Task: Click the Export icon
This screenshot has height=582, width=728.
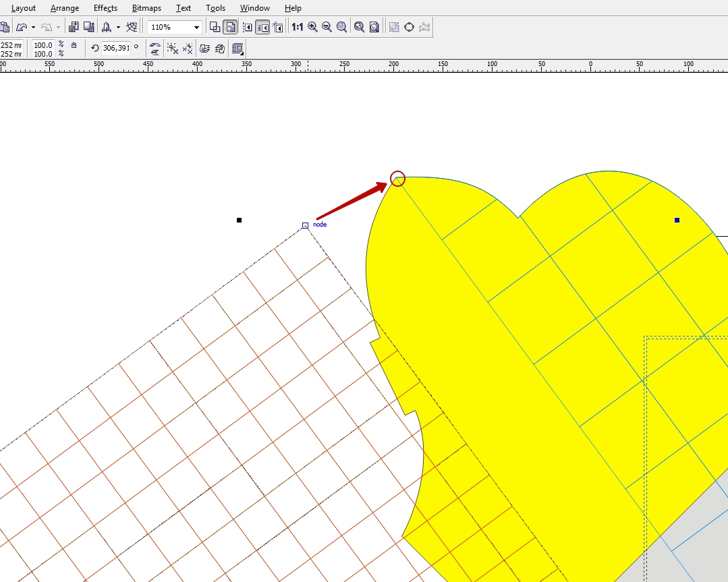Action: pos(88,27)
